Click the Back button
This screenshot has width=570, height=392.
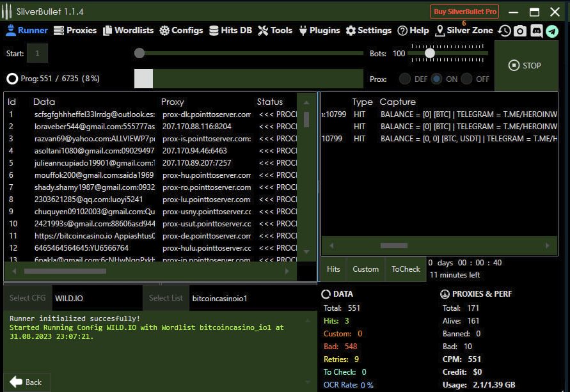[26, 382]
